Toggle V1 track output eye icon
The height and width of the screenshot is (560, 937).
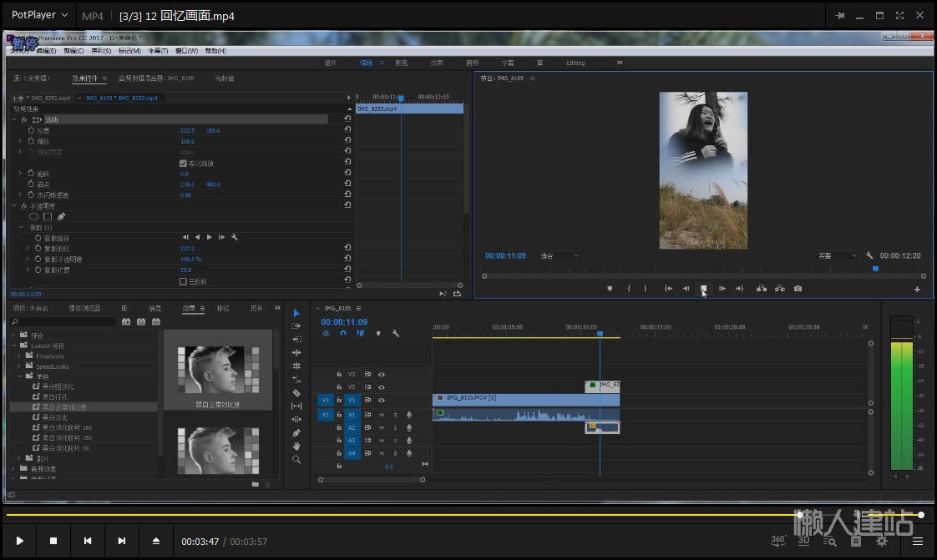(382, 400)
